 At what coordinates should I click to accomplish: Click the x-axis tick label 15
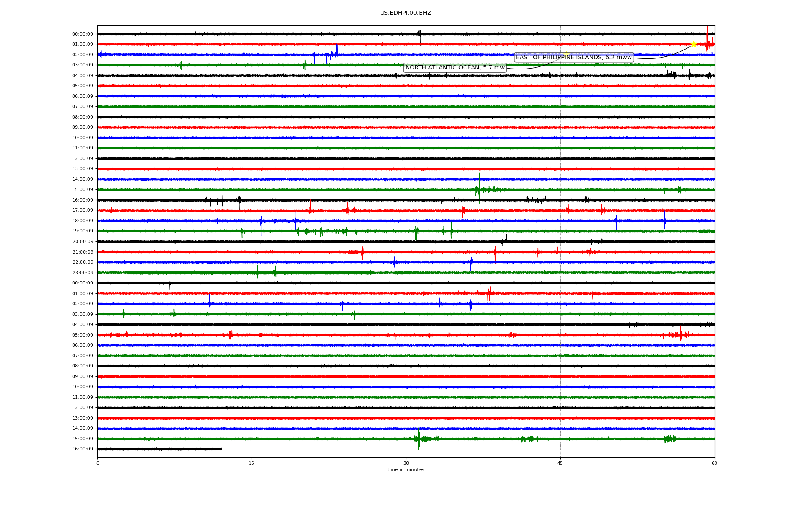click(252, 464)
